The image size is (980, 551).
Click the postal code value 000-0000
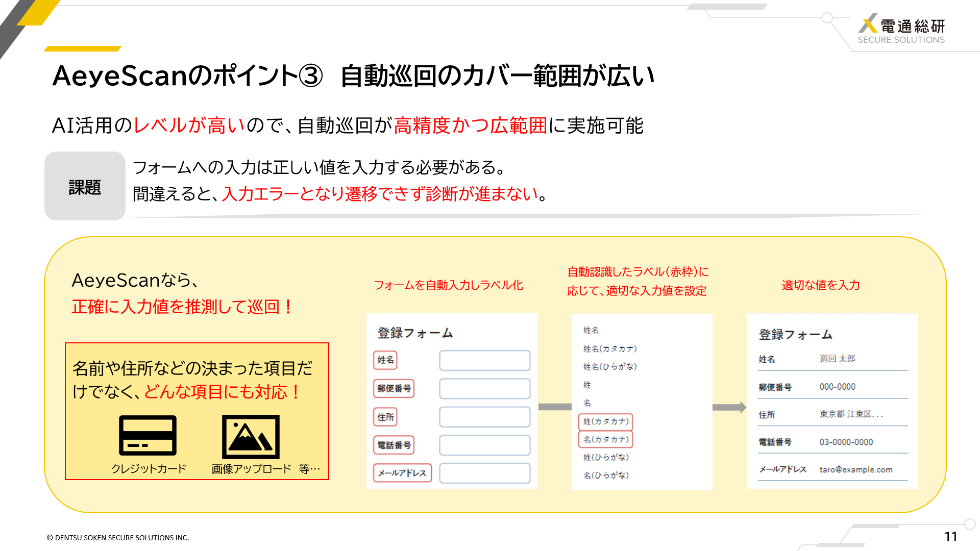[x=838, y=387]
